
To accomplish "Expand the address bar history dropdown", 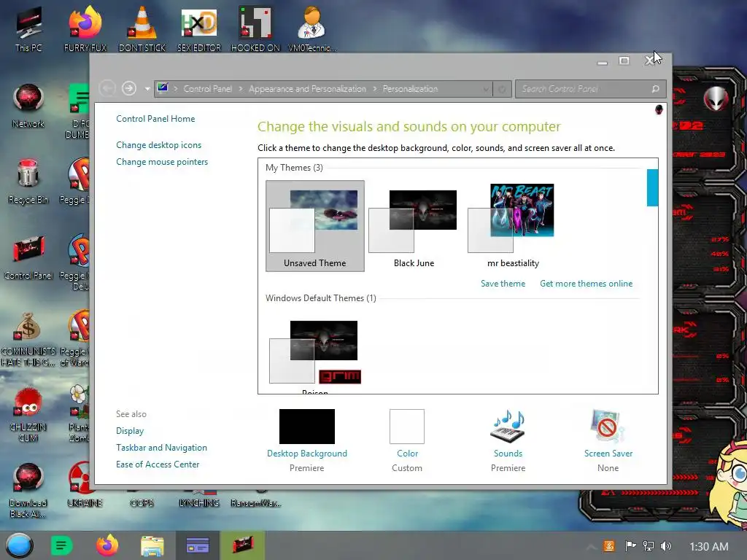I will pos(485,89).
